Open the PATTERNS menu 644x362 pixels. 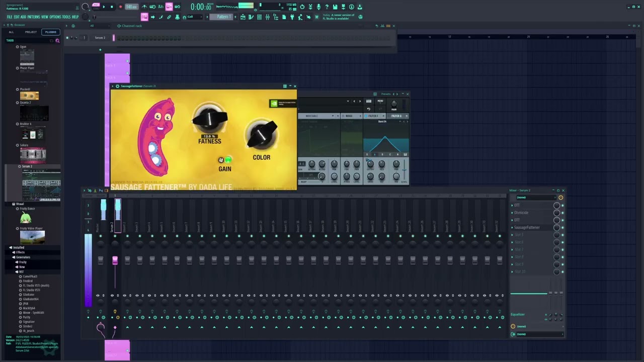point(34,17)
